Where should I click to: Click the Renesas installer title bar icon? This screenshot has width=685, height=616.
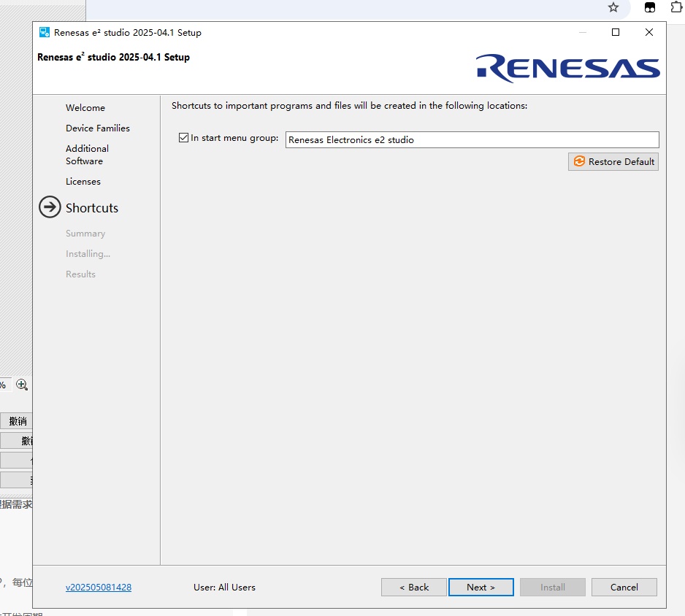pyautogui.click(x=45, y=32)
